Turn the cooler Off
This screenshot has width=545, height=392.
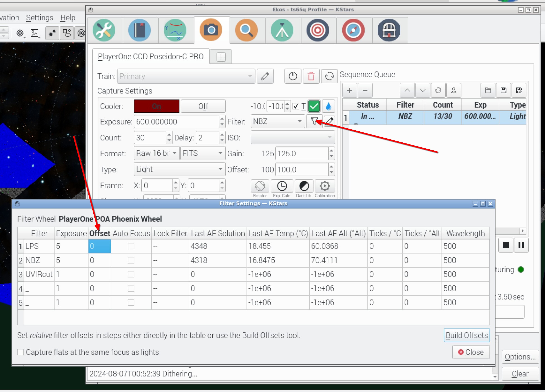pos(203,106)
